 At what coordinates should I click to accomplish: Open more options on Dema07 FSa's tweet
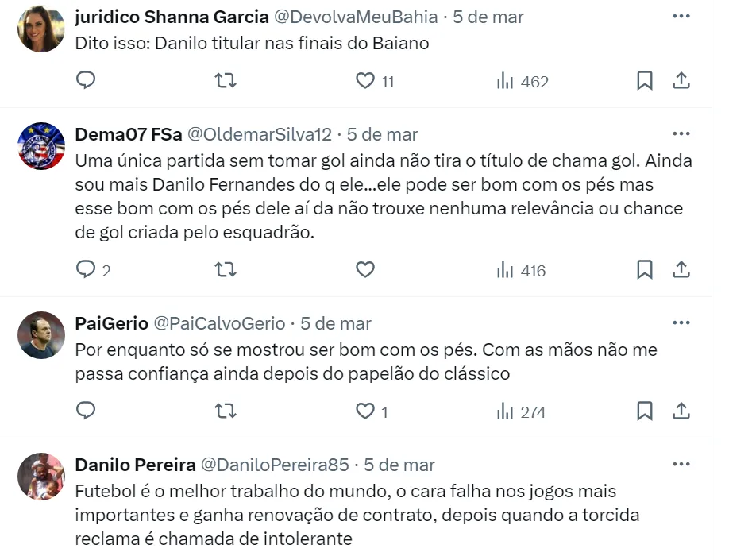(681, 133)
